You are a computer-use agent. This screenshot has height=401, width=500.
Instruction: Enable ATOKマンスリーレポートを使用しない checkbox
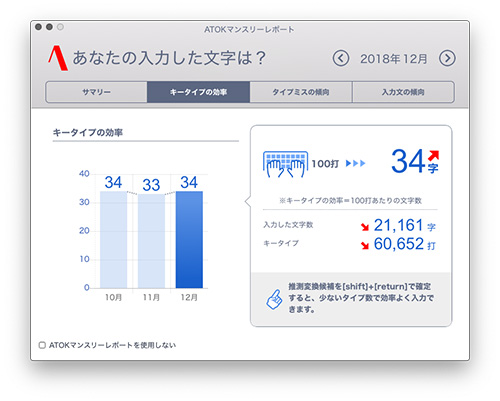[42, 345]
